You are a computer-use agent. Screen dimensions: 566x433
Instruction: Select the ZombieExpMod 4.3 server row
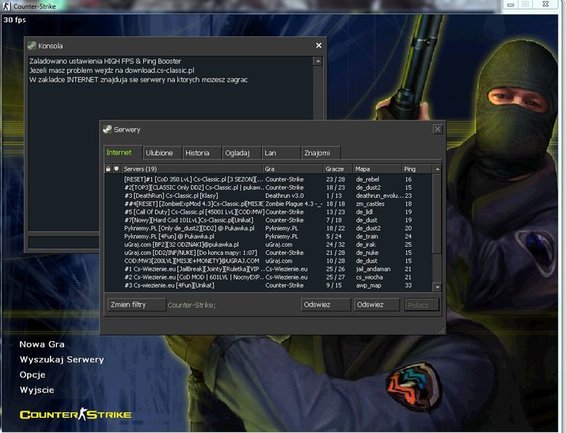268,204
